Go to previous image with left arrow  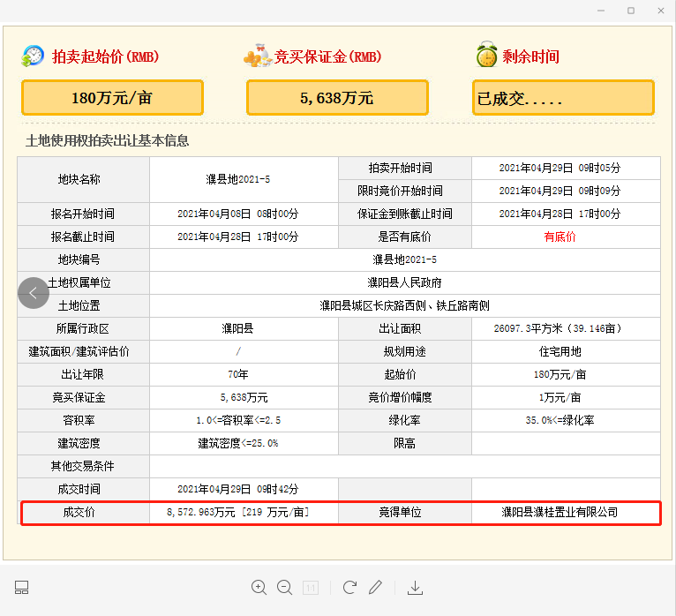[34, 293]
